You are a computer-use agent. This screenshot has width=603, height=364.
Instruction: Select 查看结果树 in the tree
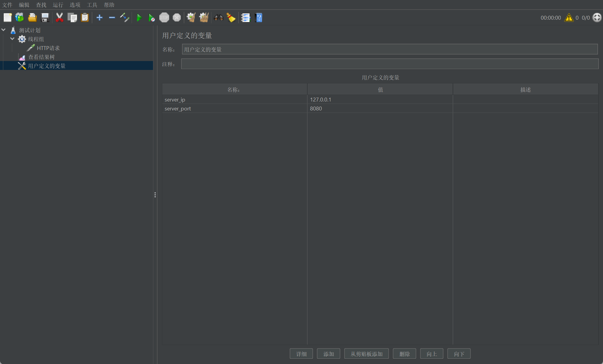click(x=41, y=57)
